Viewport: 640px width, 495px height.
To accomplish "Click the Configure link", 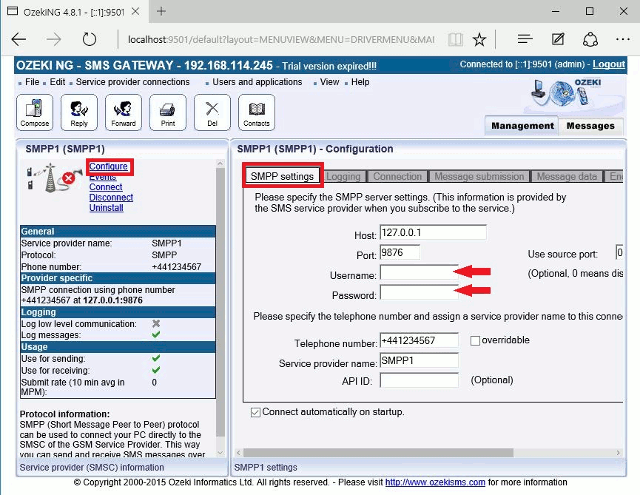I will tap(109, 166).
